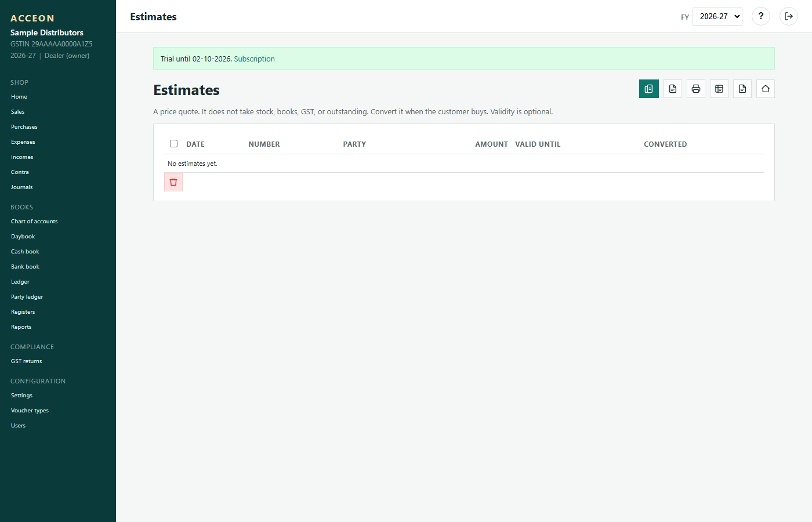Click the table sheet icon in Estimates toolbar
The height and width of the screenshot is (522, 812).
click(x=719, y=89)
